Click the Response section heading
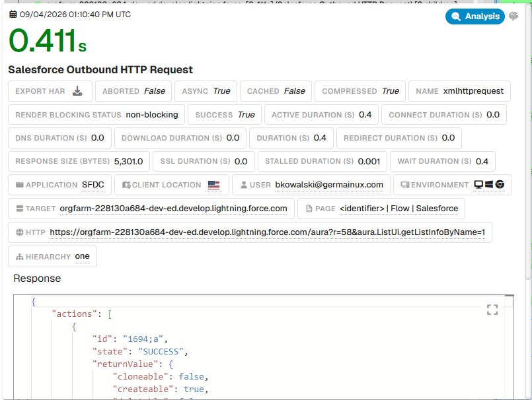This screenshot has height=400, width=532. pyautogui.click(x=37, y=279)
